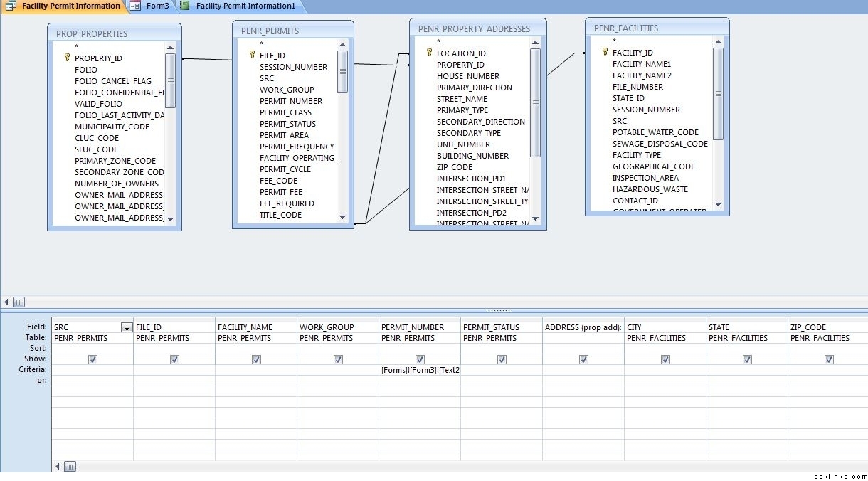868x481 pixels.
Task: Toggle the Show checkbox under PERMIT_NUMBER
Action: point(420,359)
